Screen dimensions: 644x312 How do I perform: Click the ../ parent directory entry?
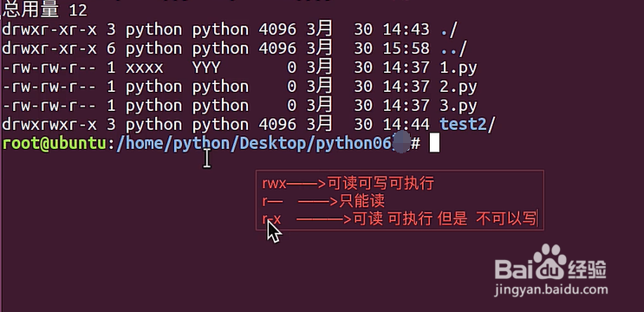click(x=453, y=49)
